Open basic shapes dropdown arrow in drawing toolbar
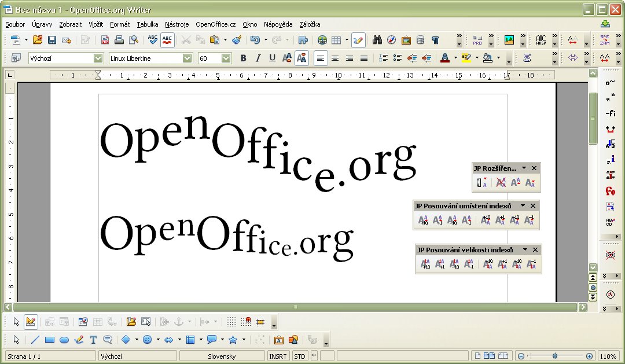The width and height of the screenshot is (625, 364). (137, 340)
